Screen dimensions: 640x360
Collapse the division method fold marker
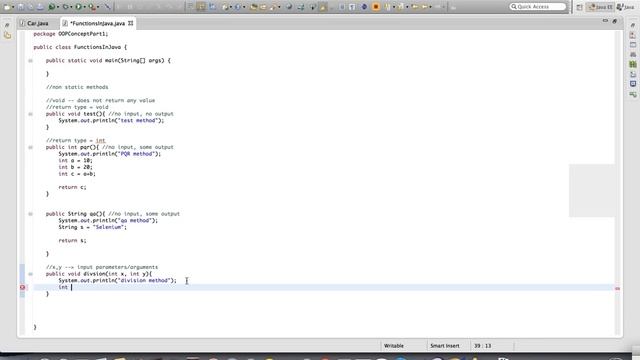[x=30, y=274]
